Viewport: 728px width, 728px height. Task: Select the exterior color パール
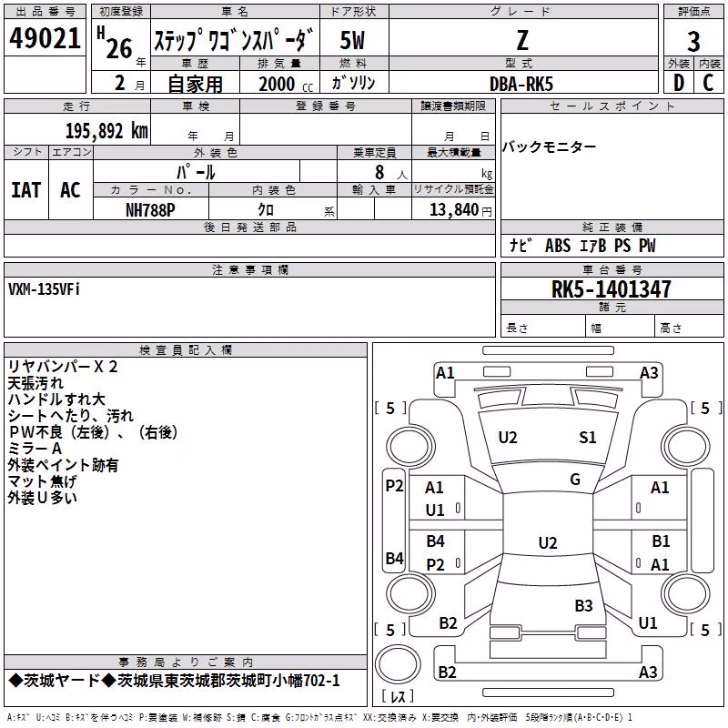pyautogui.click(x=196, y=172)
